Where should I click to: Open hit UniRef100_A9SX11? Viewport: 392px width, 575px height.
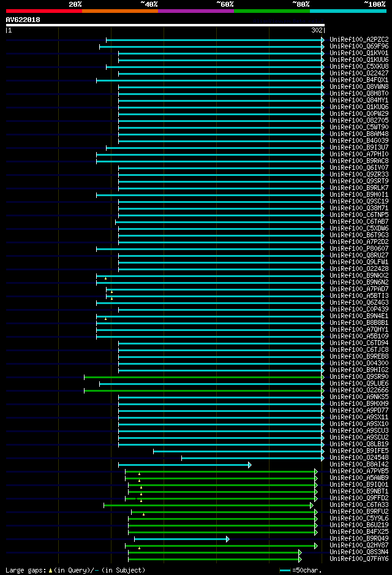click(359, 417)
